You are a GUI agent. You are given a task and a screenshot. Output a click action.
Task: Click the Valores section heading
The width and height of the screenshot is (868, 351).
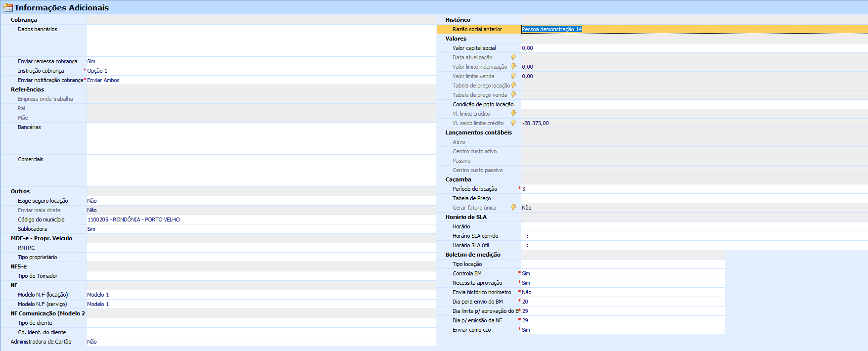(456, 39)
